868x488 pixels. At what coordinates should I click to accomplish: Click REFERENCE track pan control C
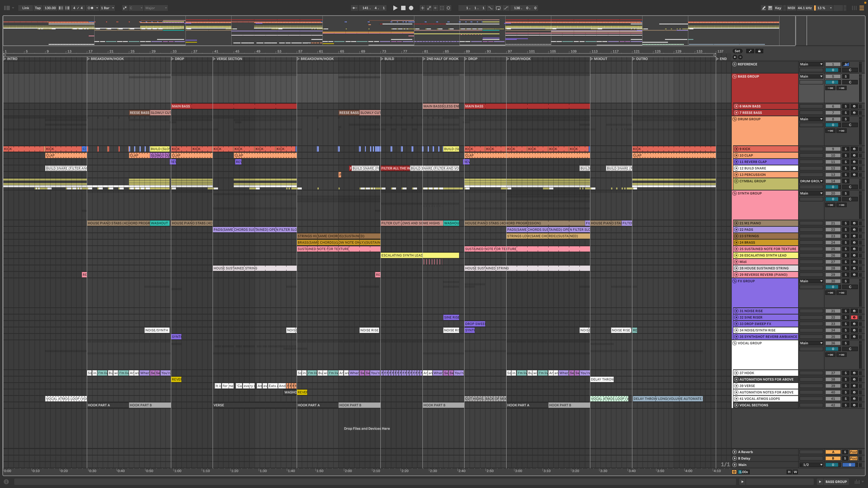pyautogui.click(x=850, y=70)
